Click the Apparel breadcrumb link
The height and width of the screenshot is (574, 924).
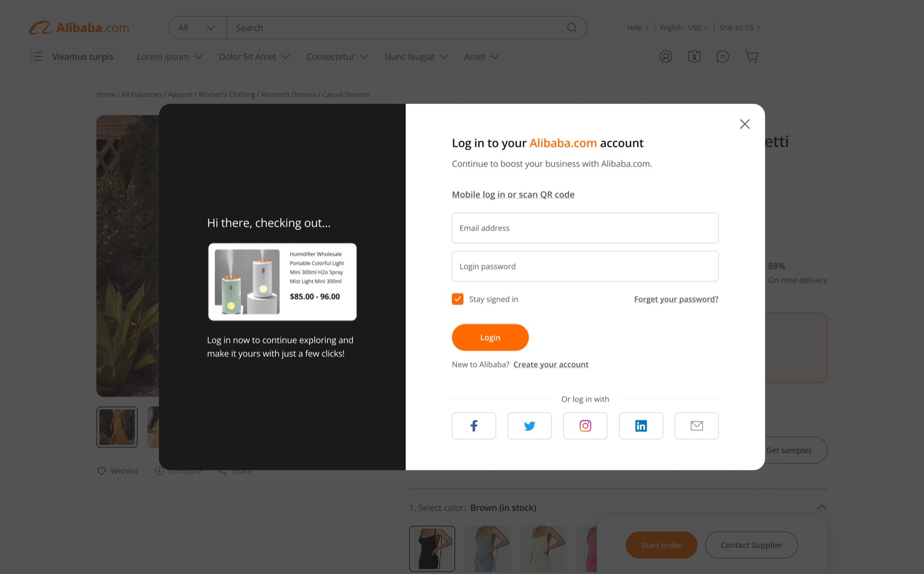click(x=180, y=95)
